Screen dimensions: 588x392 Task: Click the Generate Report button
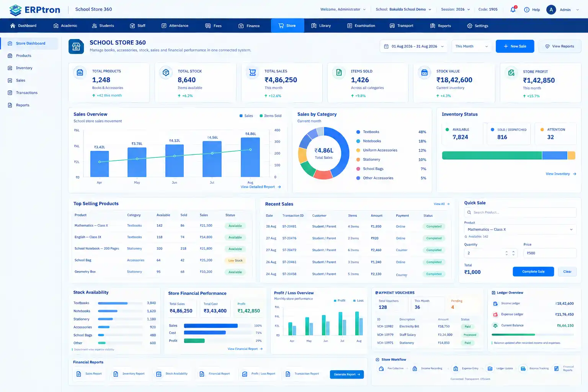pos(347,374)
